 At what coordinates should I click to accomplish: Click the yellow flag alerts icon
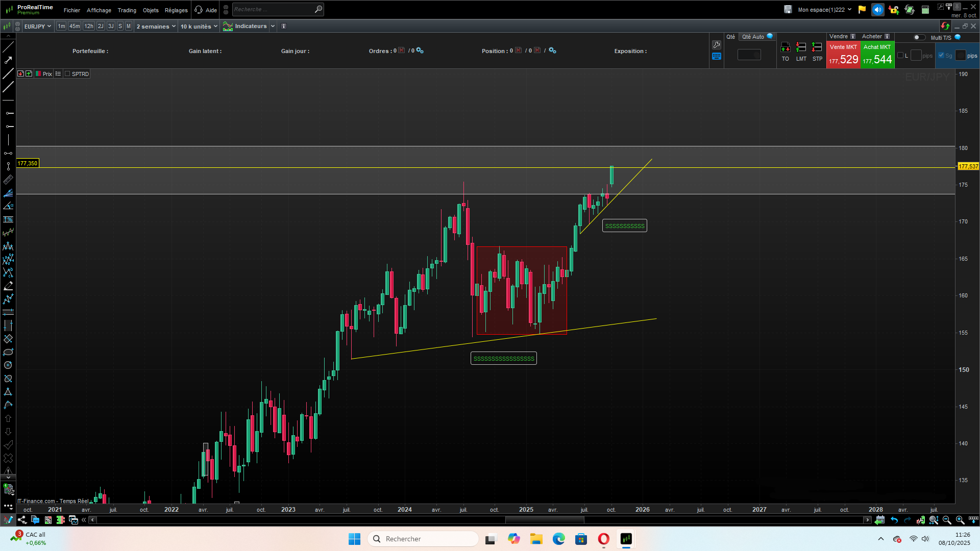[x=862, y=10]
